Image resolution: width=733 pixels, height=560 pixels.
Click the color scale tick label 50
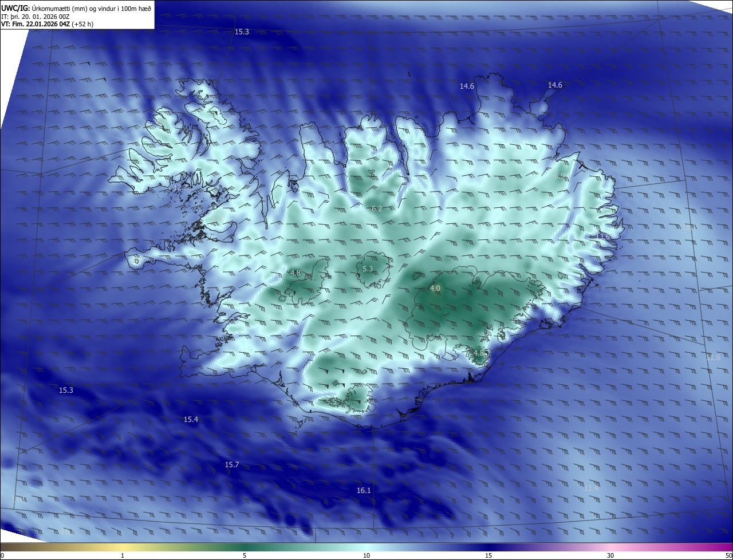click(x=728, y=556)
